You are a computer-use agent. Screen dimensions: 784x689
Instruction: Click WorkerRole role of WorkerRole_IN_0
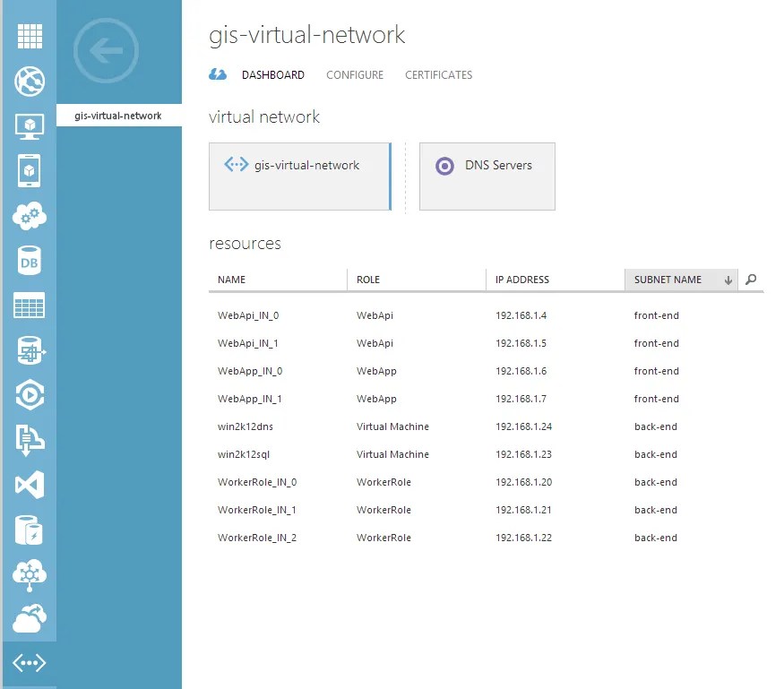point(383,482)
